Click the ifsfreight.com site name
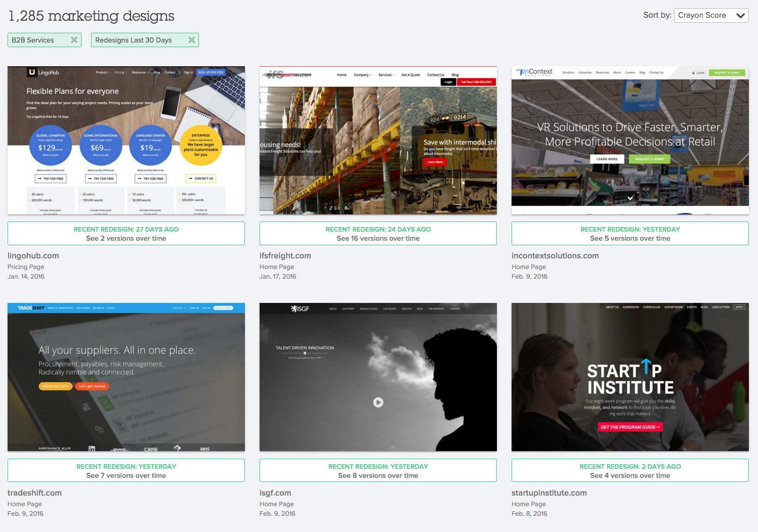 tap(285, 256)
